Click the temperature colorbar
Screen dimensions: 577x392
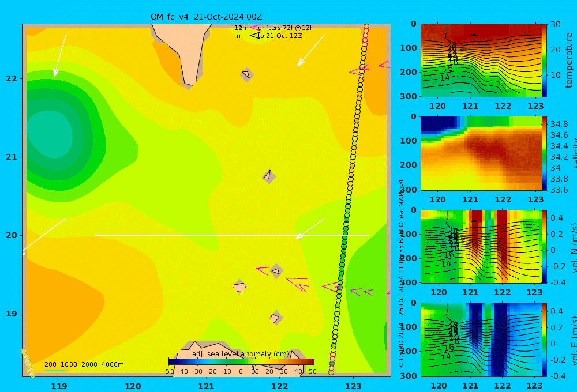point(544,61)
